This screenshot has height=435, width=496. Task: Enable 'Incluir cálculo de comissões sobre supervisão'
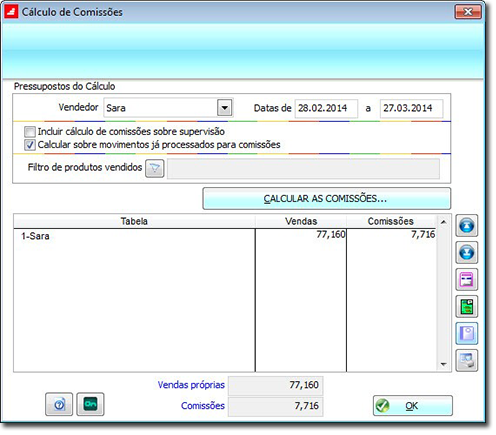point(30,132)
